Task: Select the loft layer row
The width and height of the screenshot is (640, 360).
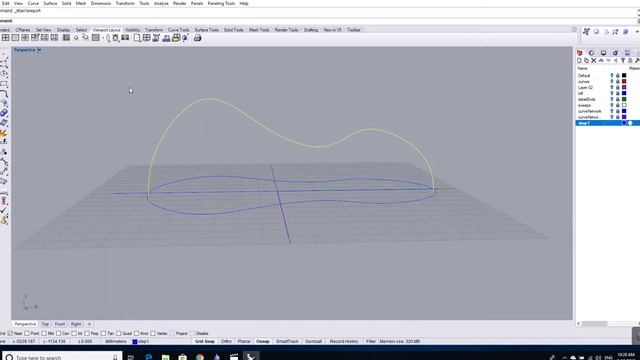Action: tap(608, 93)
